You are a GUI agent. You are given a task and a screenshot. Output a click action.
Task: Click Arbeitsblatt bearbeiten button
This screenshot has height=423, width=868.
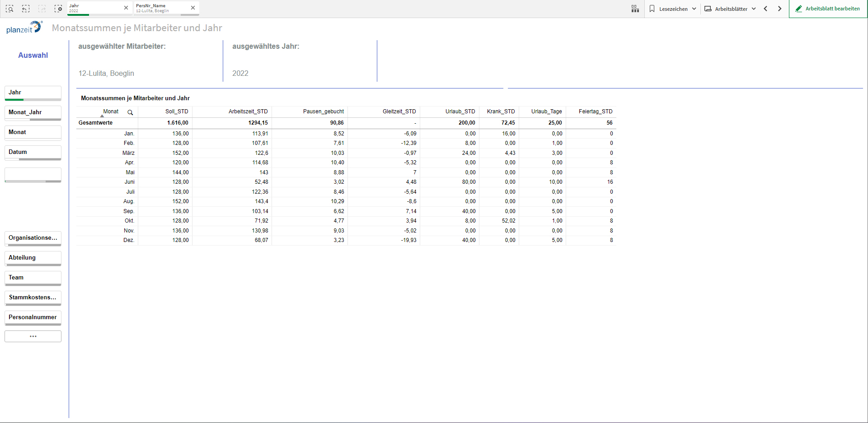click(828, 9)
